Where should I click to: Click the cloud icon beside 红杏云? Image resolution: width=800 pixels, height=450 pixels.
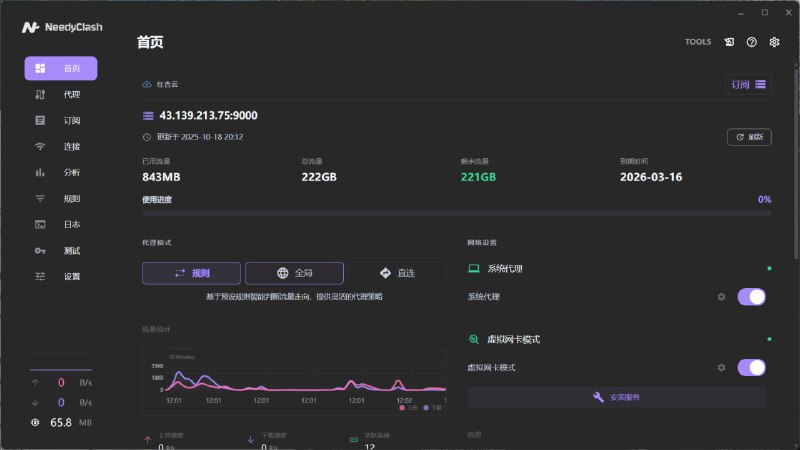pos(147,84)
